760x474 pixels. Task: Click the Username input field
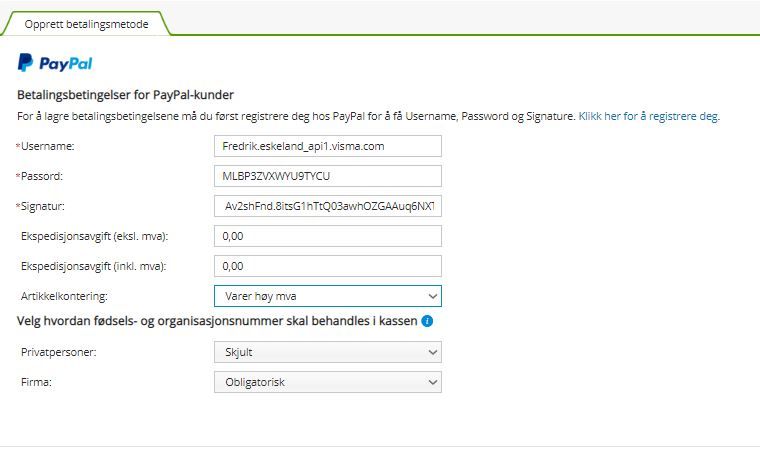point(328,146)
